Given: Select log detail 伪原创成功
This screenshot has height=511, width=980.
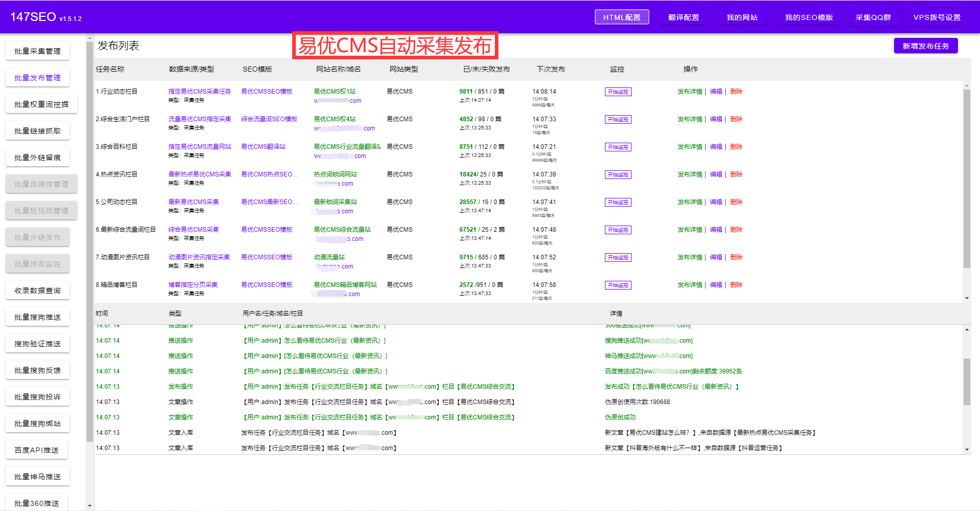Looking at the screenshot, I should point(620,417).
